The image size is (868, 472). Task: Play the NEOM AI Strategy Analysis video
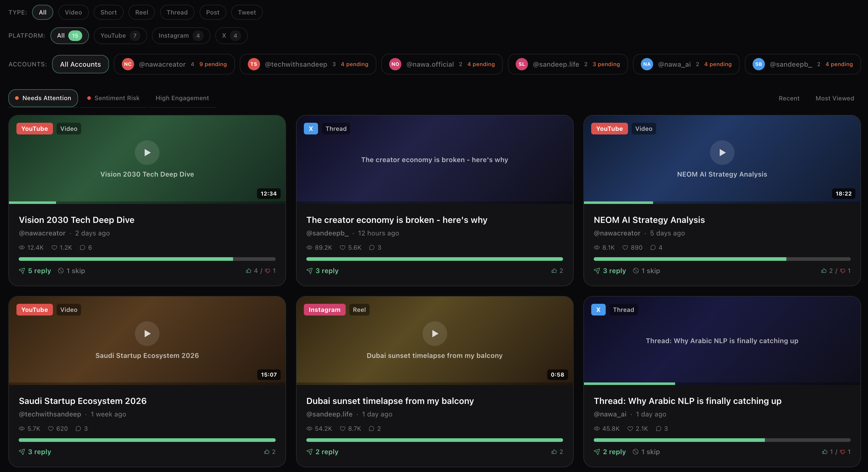(x=722, y=152)
